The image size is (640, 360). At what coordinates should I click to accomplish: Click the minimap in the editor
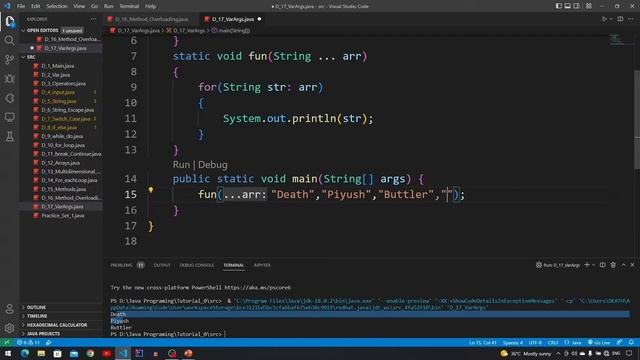tap(616, 40)
